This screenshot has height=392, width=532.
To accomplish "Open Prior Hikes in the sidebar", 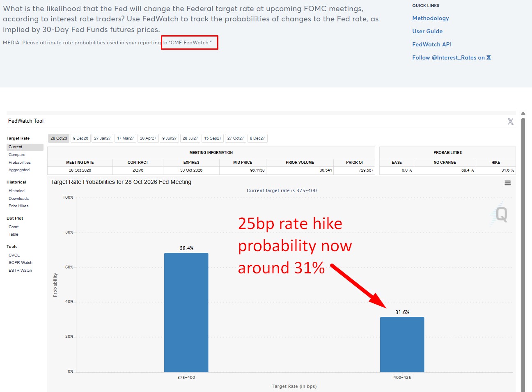I will [x=18, y=206].
